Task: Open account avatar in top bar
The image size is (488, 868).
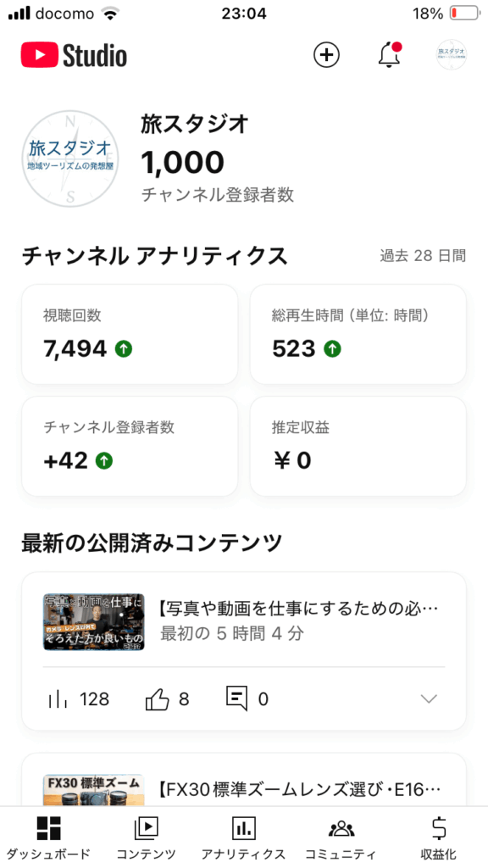Action: tap(451, 55)
